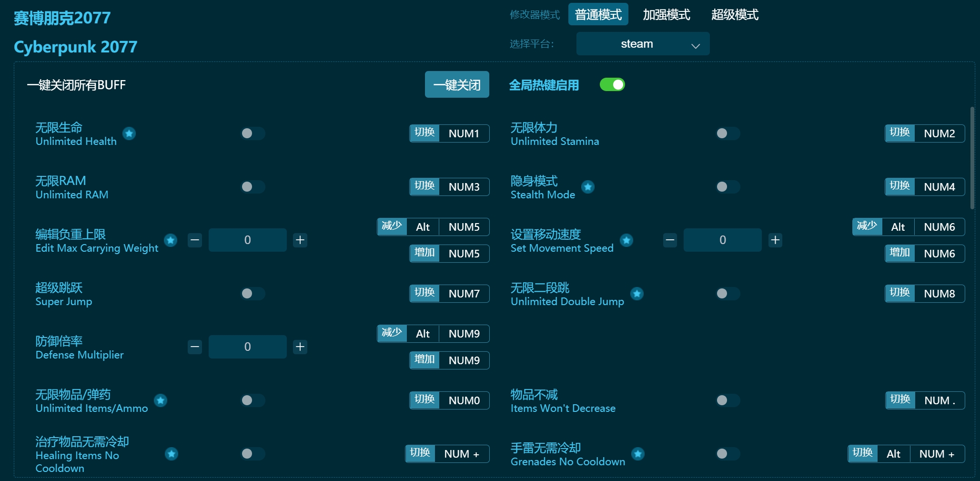Click star icon next to Healing Items No Cooldown
The width and height of the screenshot is (980, 481).
172,454
